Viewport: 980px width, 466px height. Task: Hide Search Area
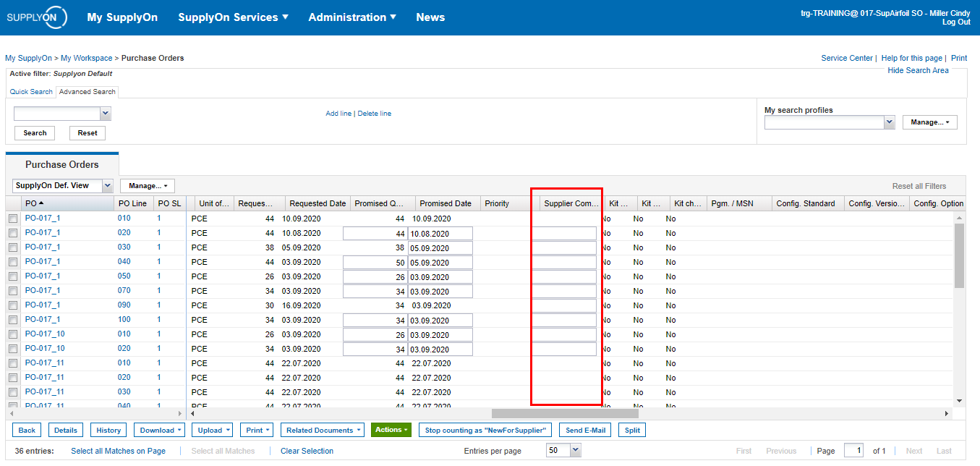pos(918,70)
